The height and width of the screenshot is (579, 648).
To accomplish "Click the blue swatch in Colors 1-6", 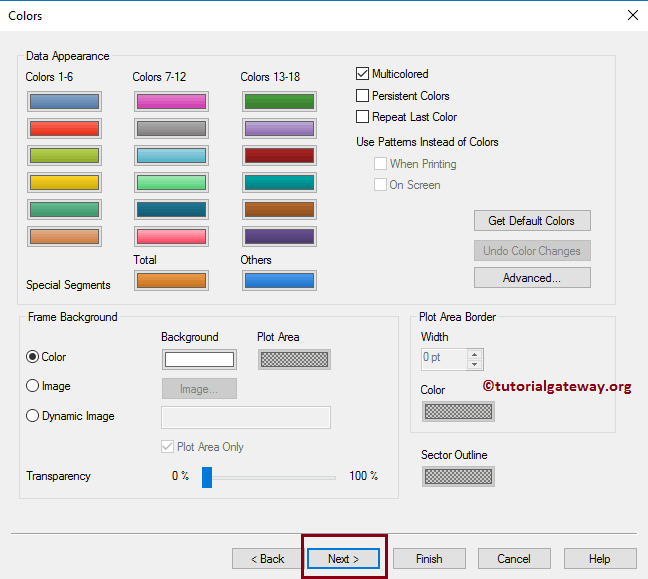I will [64, 102].
